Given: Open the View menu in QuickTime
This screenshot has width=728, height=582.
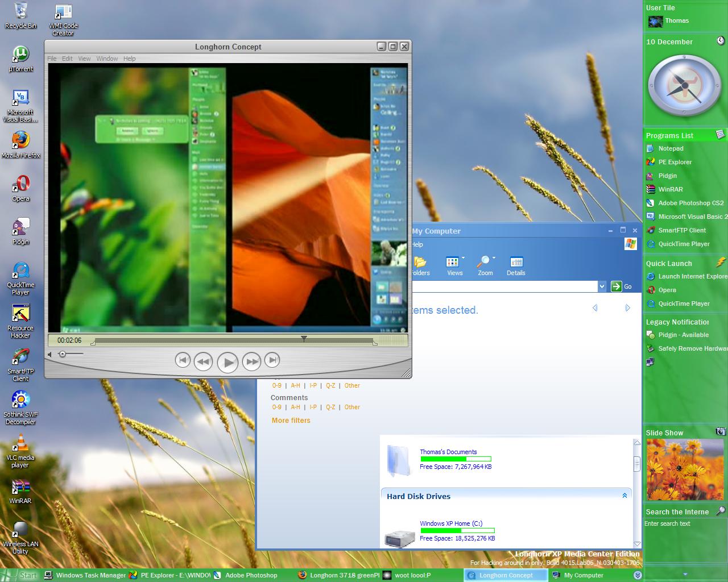Looking at the screenshot, I should pyautogui.click(x=84, y=59).
